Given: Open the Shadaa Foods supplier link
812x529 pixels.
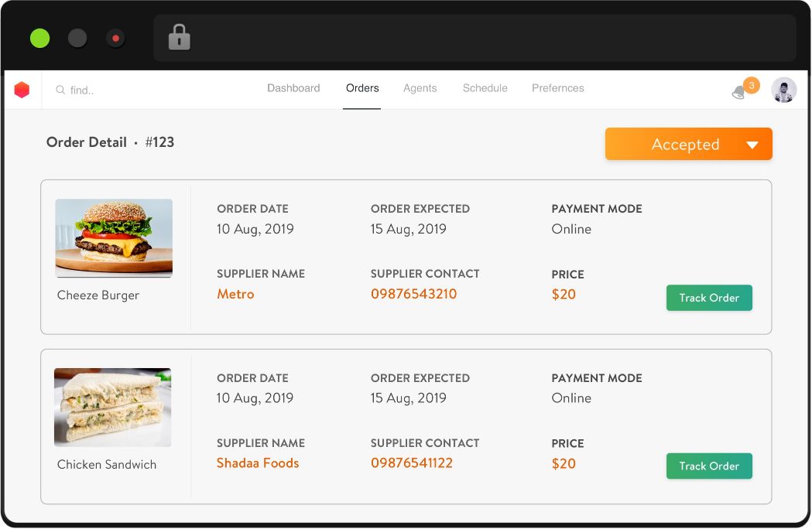Looking at the screenshot, I should 258,463.
